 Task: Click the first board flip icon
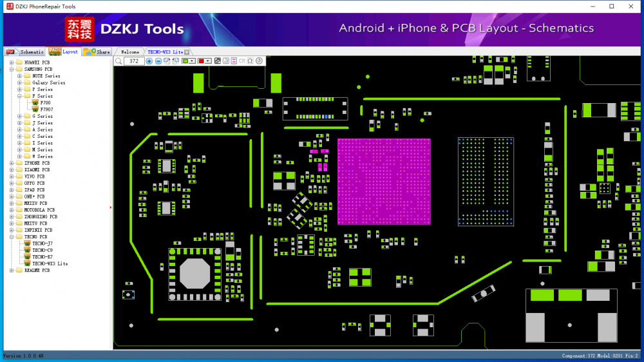[x=167, y=61]
